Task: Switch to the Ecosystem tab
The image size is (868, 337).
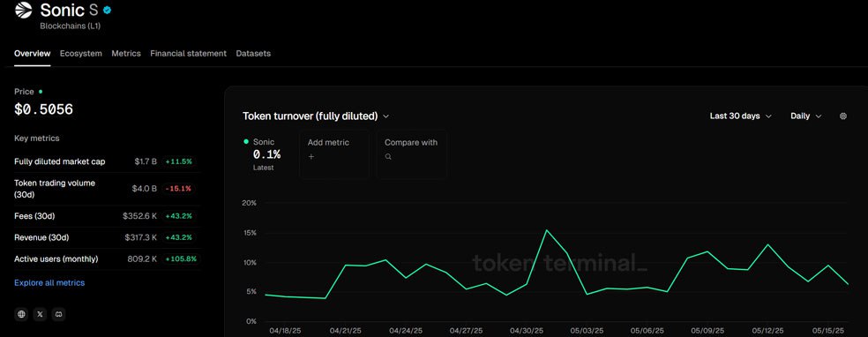Action: (81, 54)
